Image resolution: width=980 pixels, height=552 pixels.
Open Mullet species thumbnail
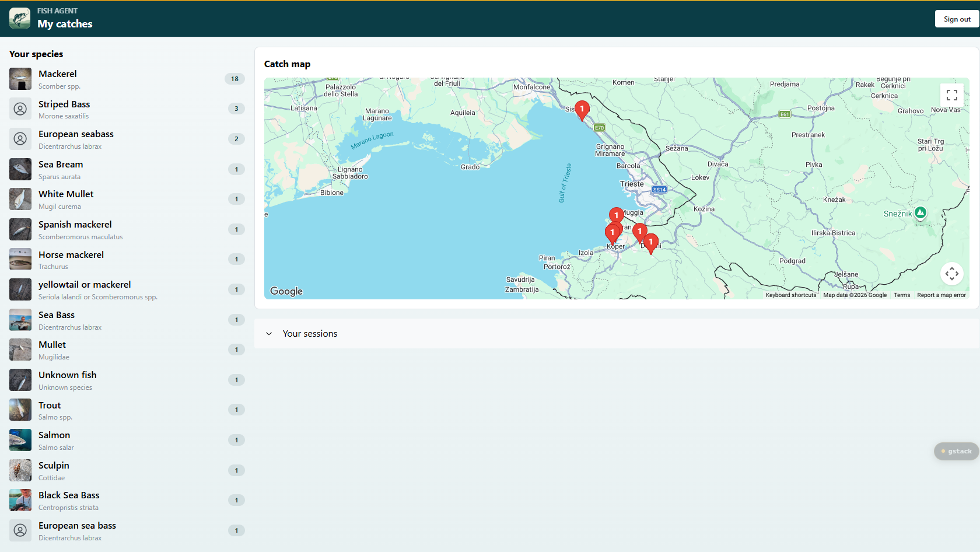pos(20,350)
